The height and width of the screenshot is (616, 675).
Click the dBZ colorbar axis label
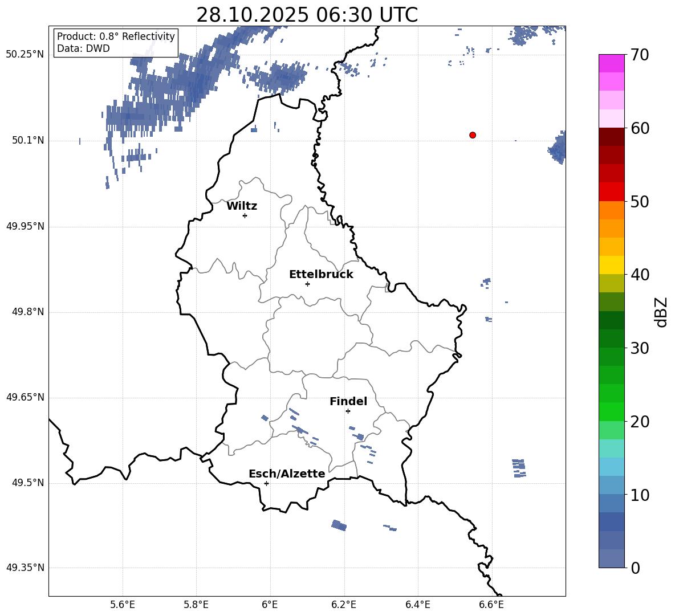pyautogui.click(x=662, y=312)
